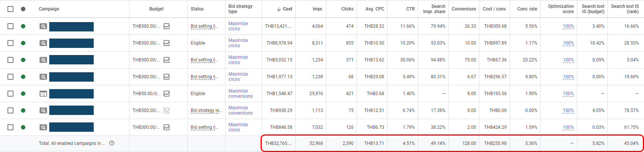Click the display campaign icon in the THB1,548.47 row

pos(43,94)
